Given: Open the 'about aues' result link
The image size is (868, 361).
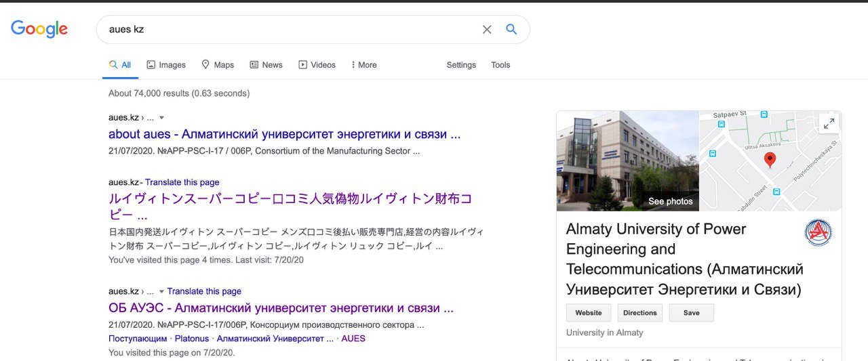Looking at the screenshot, I should pyautogui.click(x=284, y=134).
